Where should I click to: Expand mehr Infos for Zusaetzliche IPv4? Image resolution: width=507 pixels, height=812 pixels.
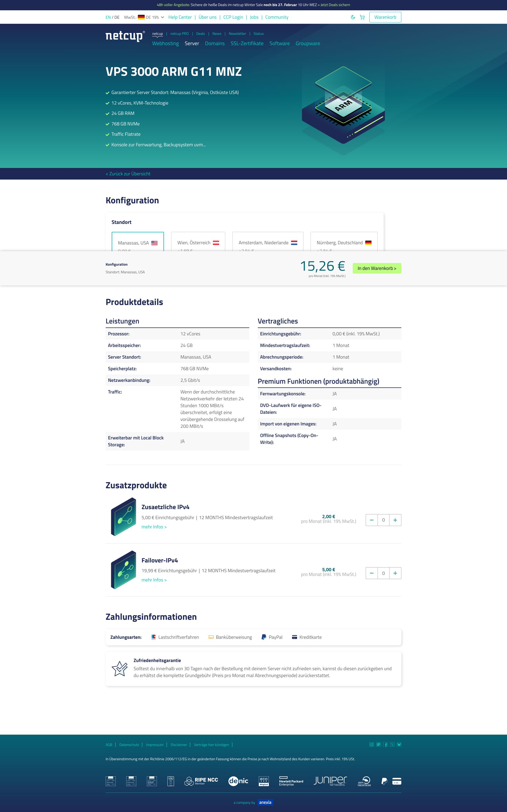click(154, 527)
